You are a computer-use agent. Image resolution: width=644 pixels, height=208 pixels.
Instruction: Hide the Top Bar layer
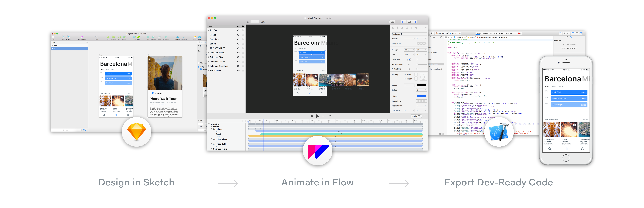(x=238, y=30)
